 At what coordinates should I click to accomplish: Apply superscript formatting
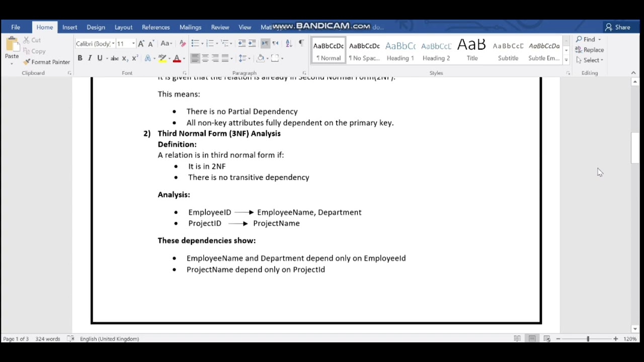click(x=135, y=58)
